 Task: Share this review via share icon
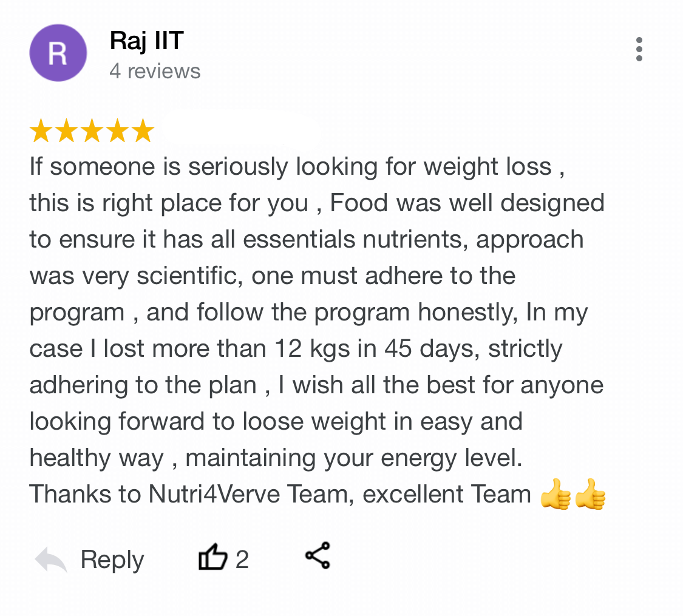click(x=318, y=555)
